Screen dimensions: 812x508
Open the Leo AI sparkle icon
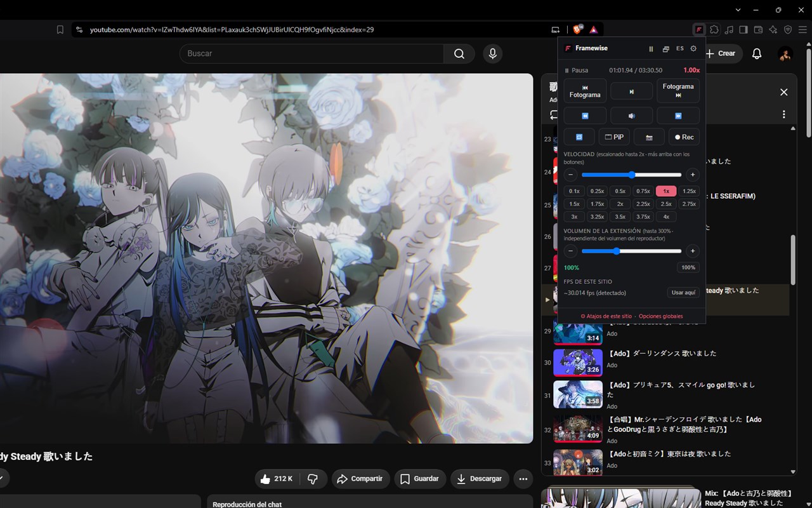(x=773, y=29)
